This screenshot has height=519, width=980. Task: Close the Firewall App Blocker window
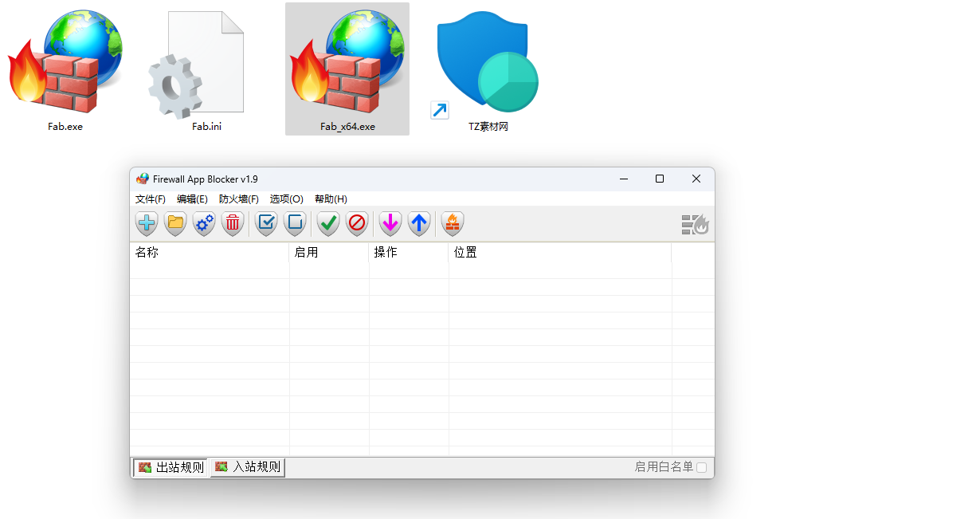click(696, 179)
